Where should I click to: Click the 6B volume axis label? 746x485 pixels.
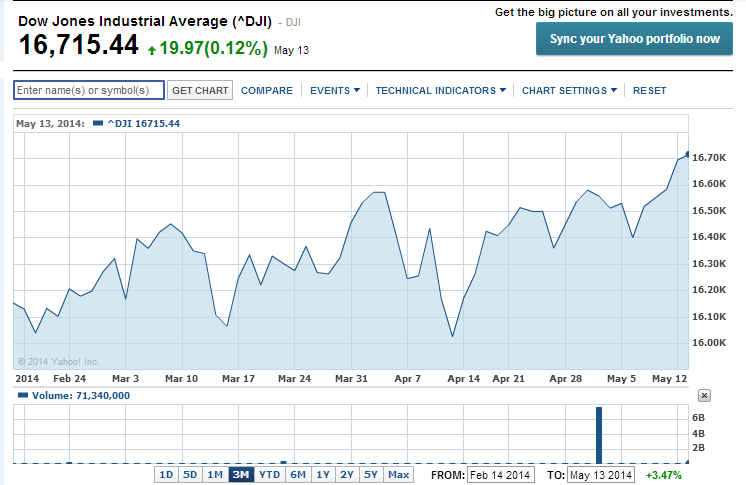coord(698,417)
